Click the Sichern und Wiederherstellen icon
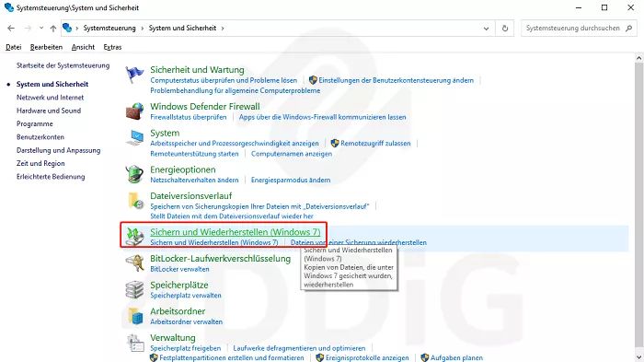 pyautogui.click(x=134, y=237)
